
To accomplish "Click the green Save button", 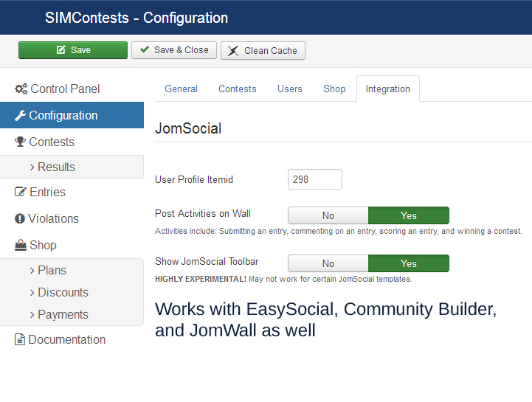I will [x=73, y=50].
